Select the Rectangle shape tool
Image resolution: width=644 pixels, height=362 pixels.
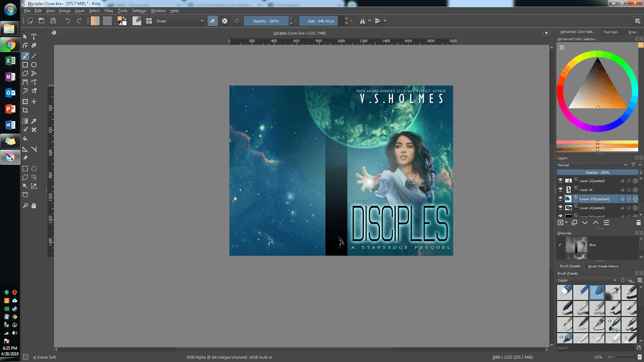[x=25, y=65]
